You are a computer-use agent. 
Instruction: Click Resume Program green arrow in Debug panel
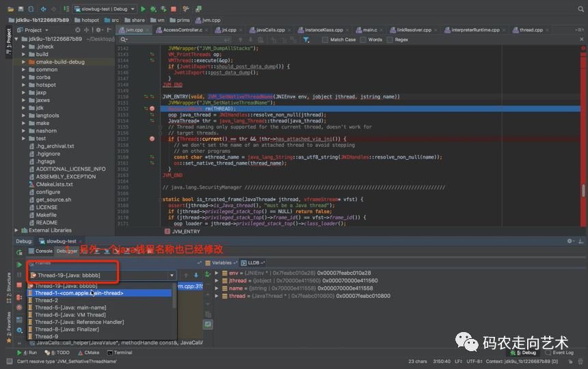pos(19,265)
